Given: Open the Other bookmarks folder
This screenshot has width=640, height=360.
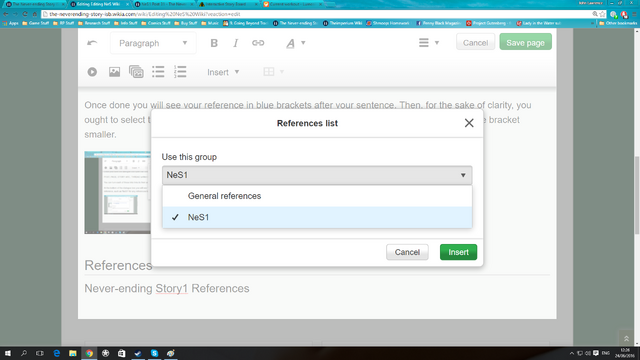Looking at the screenshot, I should (x=618, y=23).
